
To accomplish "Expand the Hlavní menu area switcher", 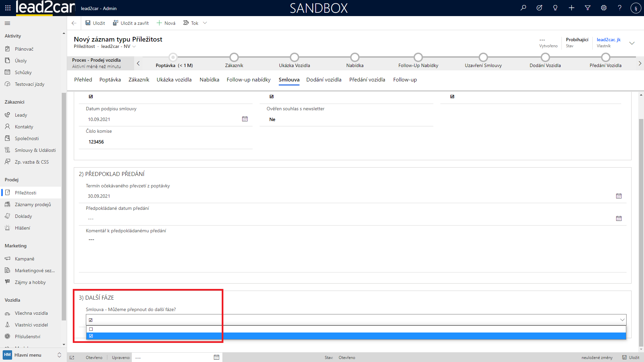I will click(59, 355).
